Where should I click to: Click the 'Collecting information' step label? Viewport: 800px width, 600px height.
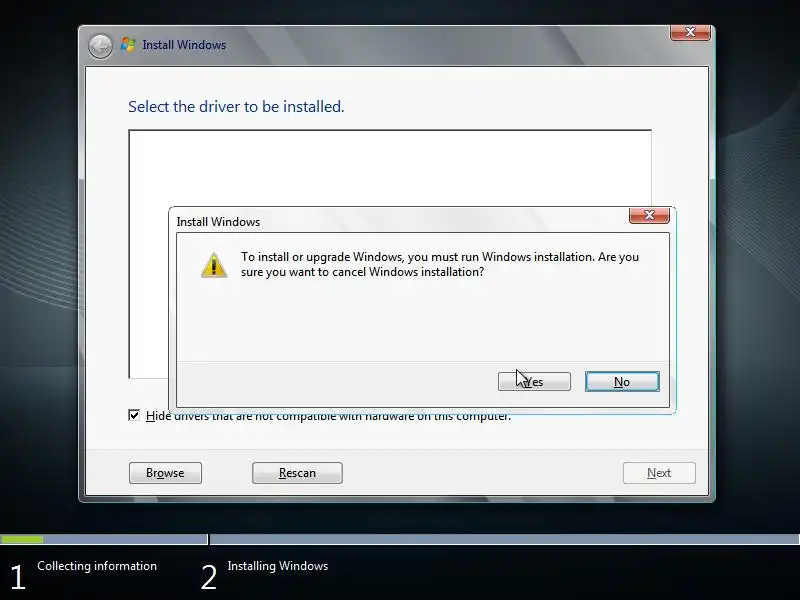97,566
